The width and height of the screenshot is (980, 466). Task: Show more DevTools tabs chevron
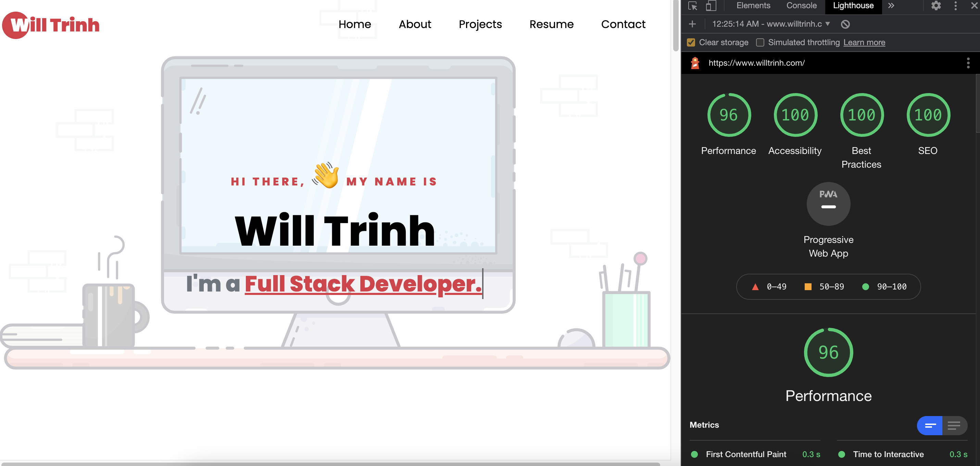point(891,6)
